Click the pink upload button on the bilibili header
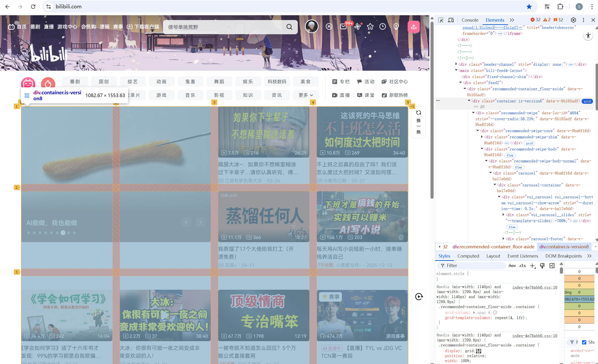This screenshot has width=598, height=364. 414,27
